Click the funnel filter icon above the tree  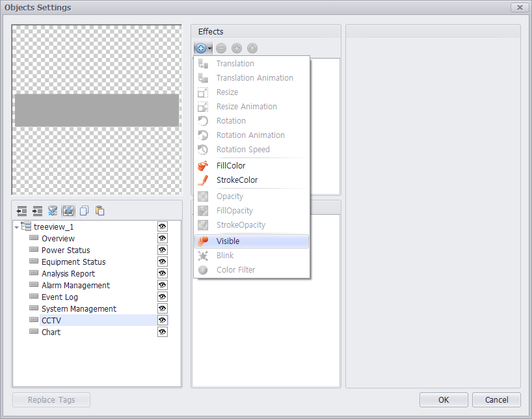[x=53, y=211]
